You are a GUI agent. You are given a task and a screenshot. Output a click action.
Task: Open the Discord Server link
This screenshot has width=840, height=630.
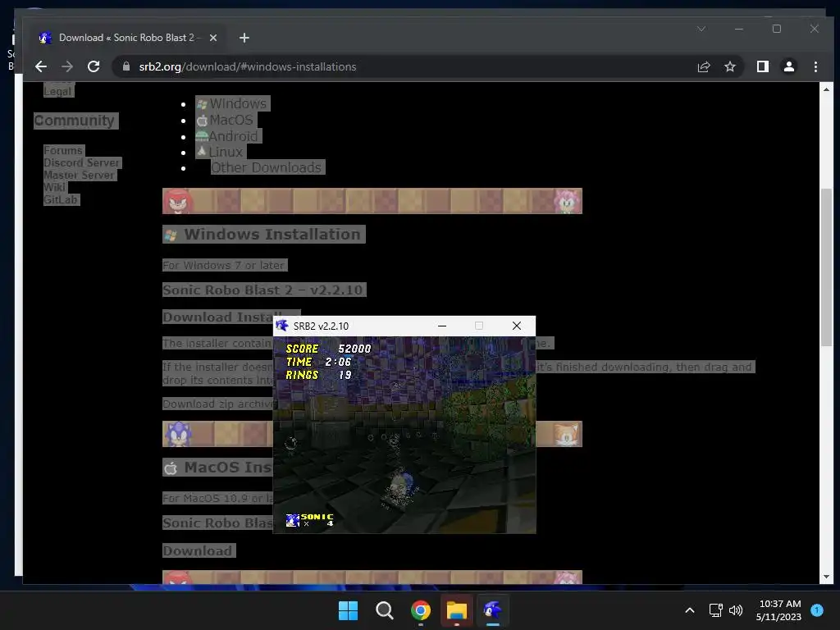82,162
